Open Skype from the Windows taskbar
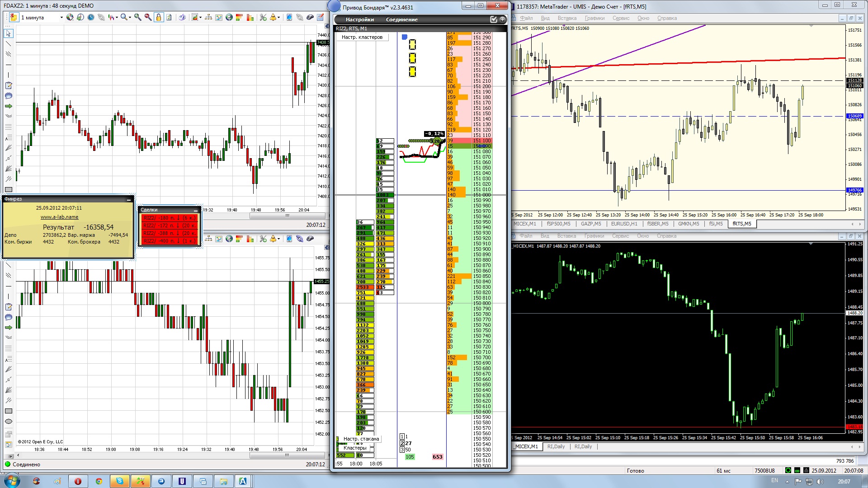This screenshot has width=868, height=488. tap(119, 481)
